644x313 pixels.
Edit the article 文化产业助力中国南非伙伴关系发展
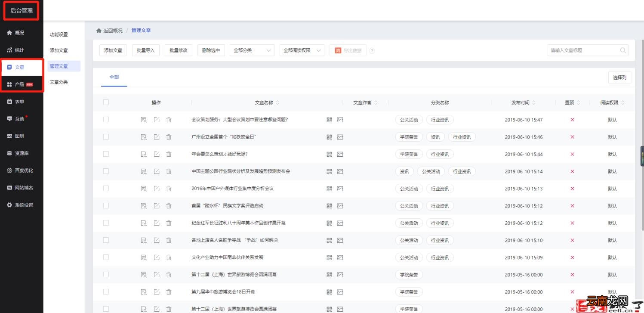point(157,257)
